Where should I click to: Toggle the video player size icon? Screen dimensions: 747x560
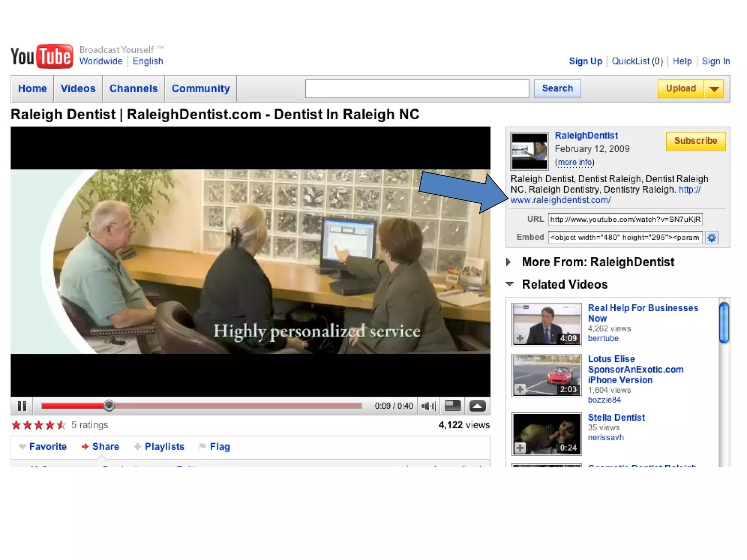click(x=452, y=406)
